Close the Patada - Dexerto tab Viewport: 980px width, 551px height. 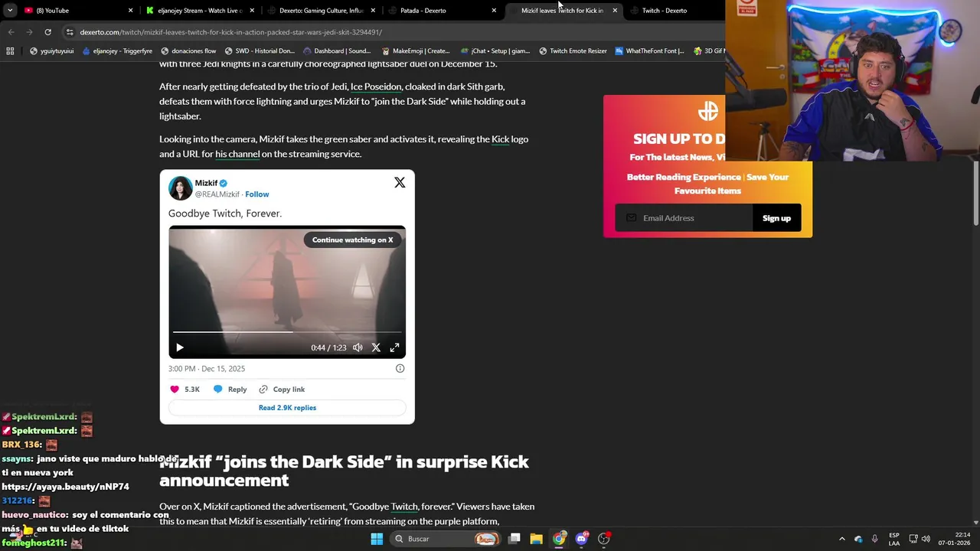coord(494,11)
